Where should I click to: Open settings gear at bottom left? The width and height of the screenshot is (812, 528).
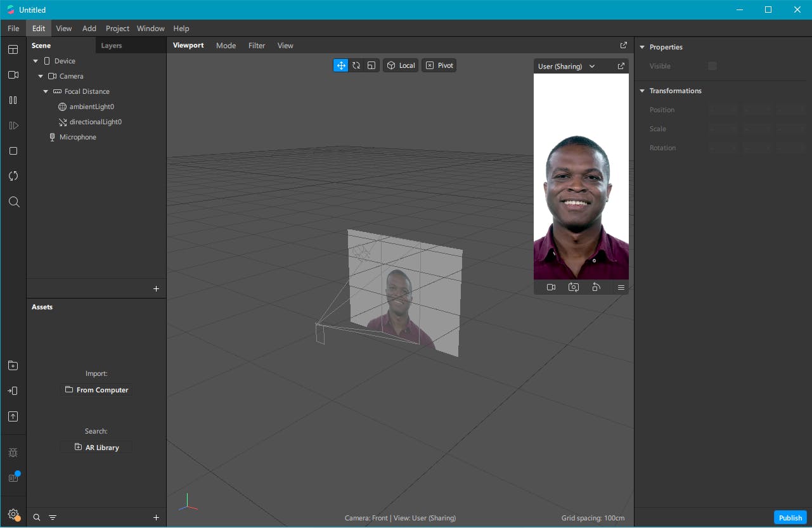tap(13, 515)
